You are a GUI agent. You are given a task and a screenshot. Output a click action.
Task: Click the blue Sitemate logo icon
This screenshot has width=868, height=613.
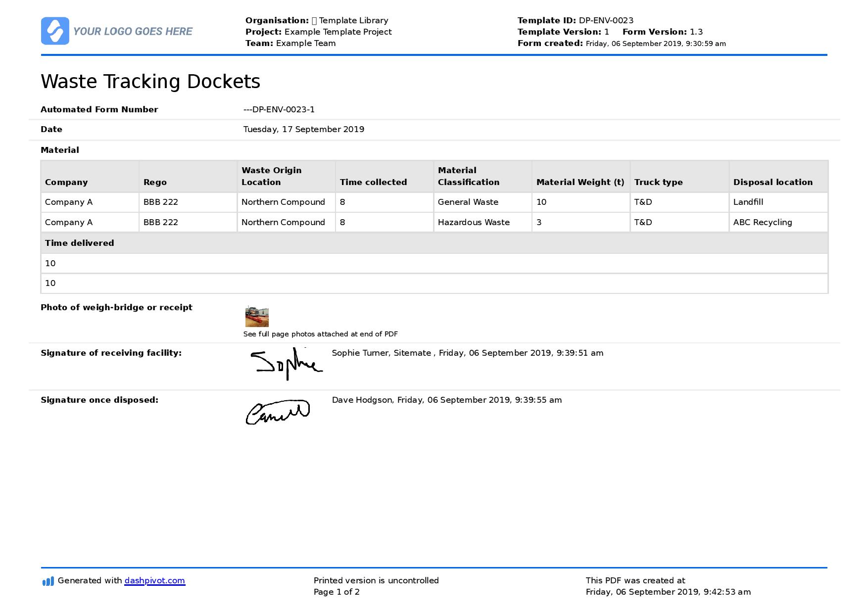click(x=55, y=31)
